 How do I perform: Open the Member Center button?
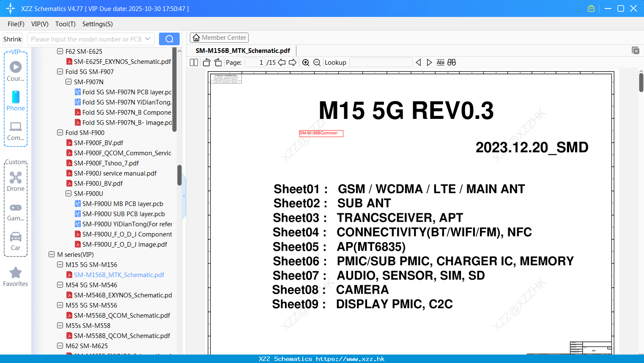click(x=219, y=38)
